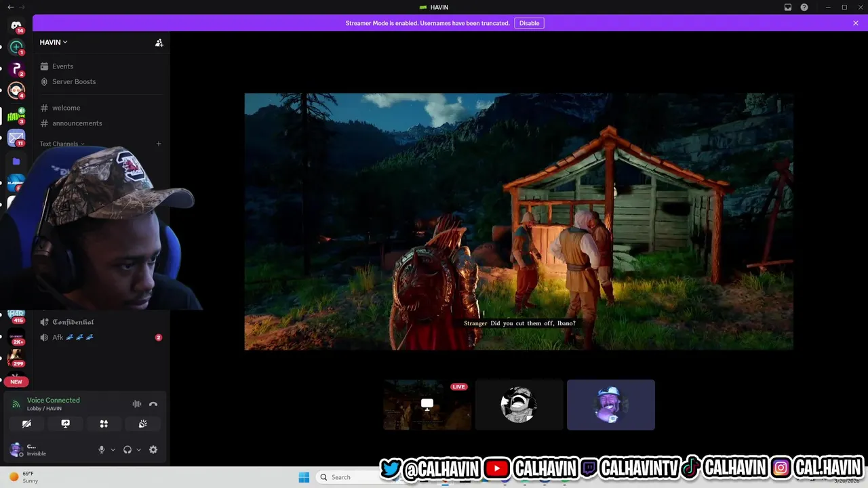Image resolution: width=868 pixels, height=488 pixels.
Task: Turn on the camera
Action: pos(26,424)
